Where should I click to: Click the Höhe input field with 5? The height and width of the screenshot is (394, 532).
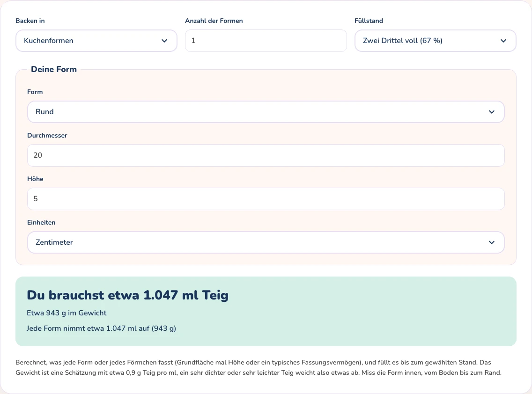[266, 199]
